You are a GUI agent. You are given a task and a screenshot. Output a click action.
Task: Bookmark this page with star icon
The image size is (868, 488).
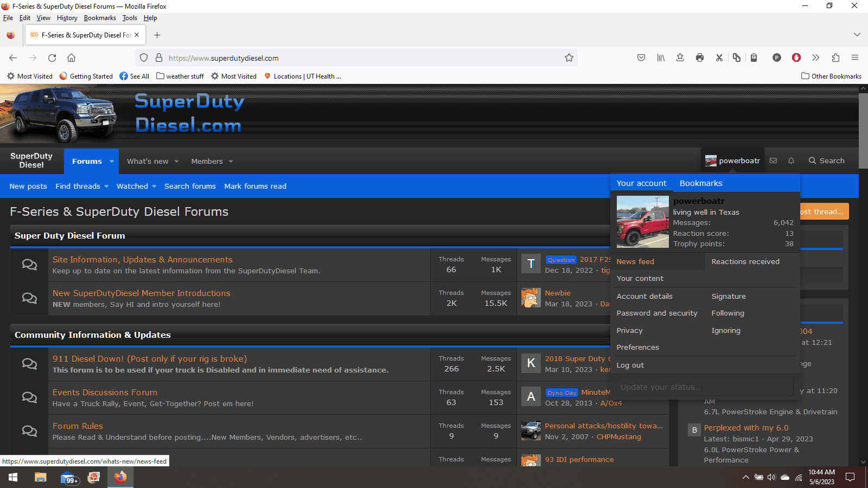click(x=569, y=58)
